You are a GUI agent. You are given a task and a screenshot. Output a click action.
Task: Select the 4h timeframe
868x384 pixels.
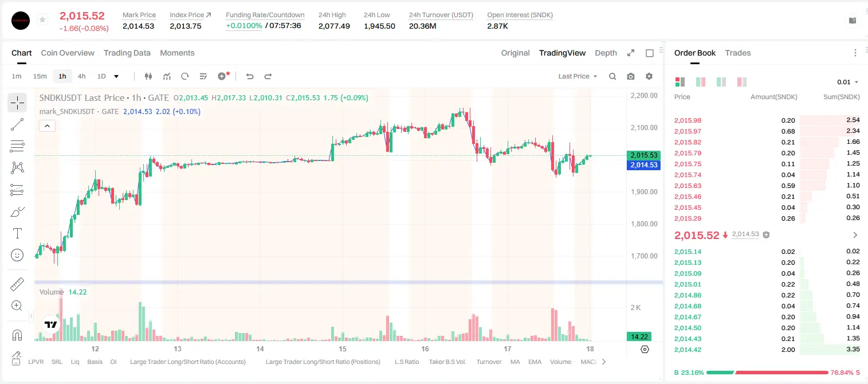[x=81, y=76]
